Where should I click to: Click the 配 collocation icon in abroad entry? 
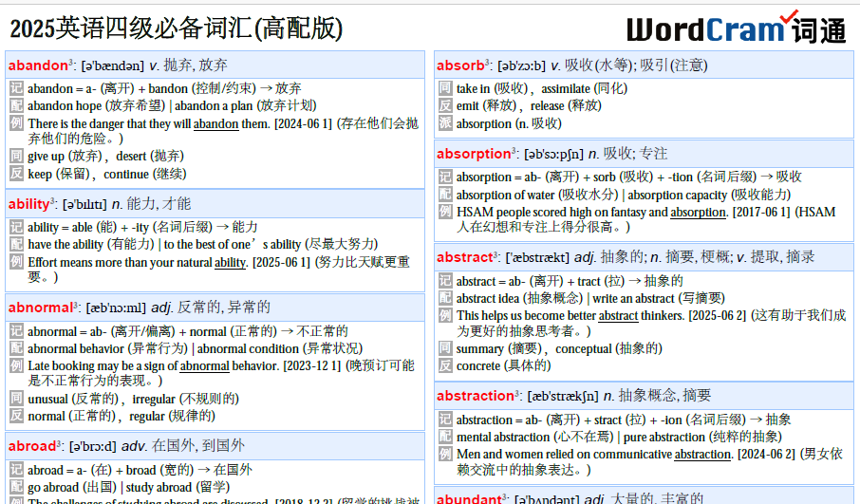coord(16,488)
